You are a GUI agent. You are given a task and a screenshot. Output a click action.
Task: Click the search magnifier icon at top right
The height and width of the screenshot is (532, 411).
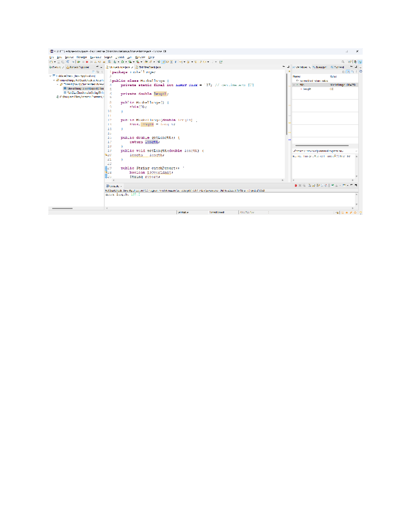point(343,62)
